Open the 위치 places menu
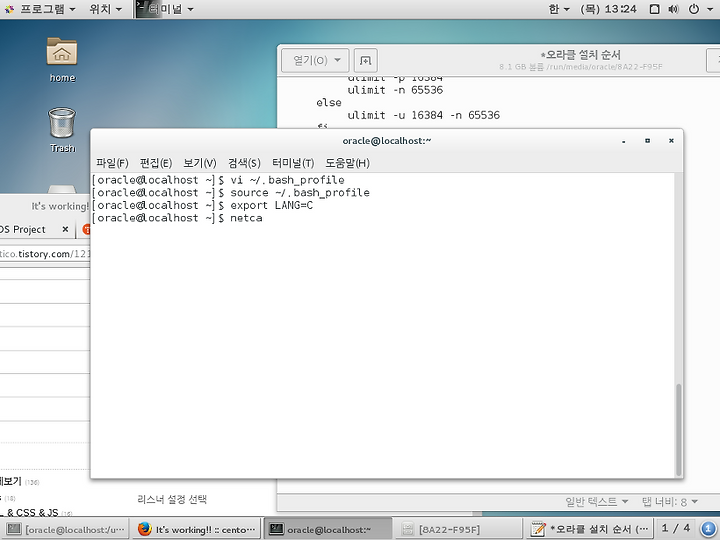 click(x=105, y=9)
